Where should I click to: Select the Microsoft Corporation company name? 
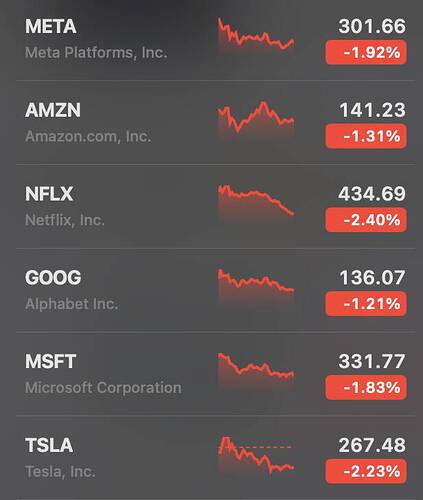(x=103, y=388)
